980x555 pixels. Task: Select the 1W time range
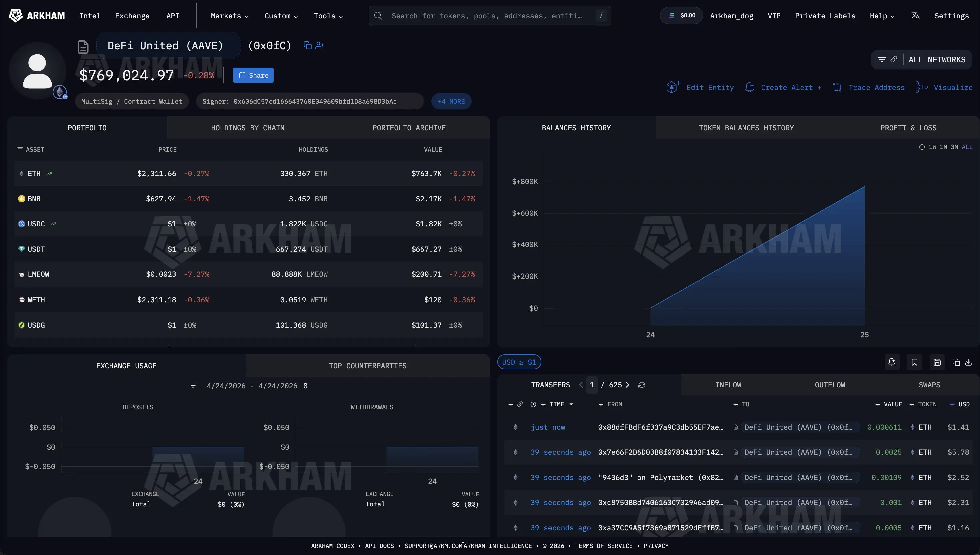tap(932, 147)
